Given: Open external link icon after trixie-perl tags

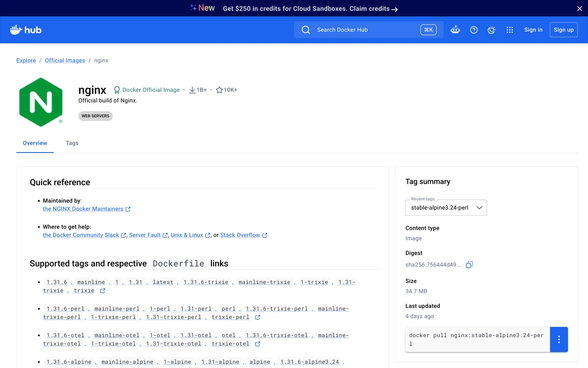Looking at the screenshot, I should [x=258, y=317].
